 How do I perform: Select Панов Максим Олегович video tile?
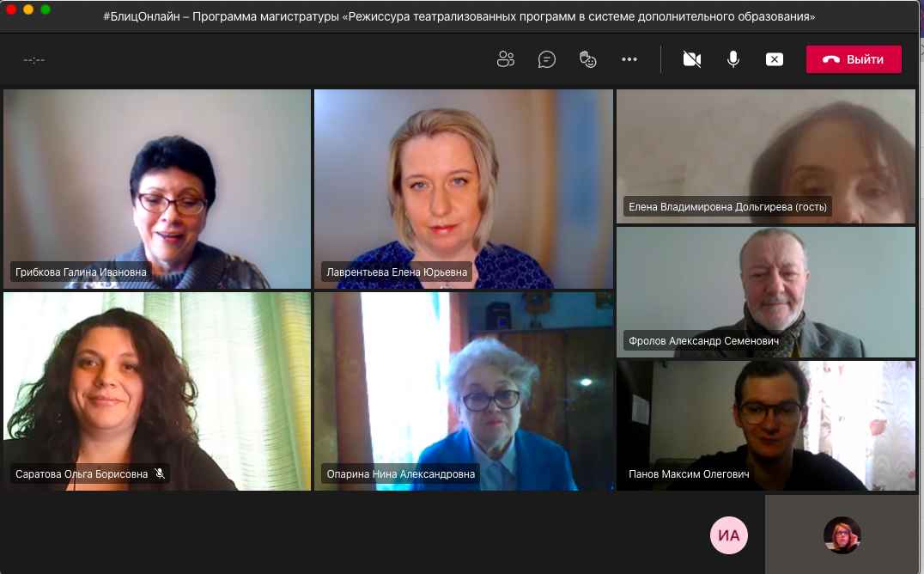coord(766,424)
